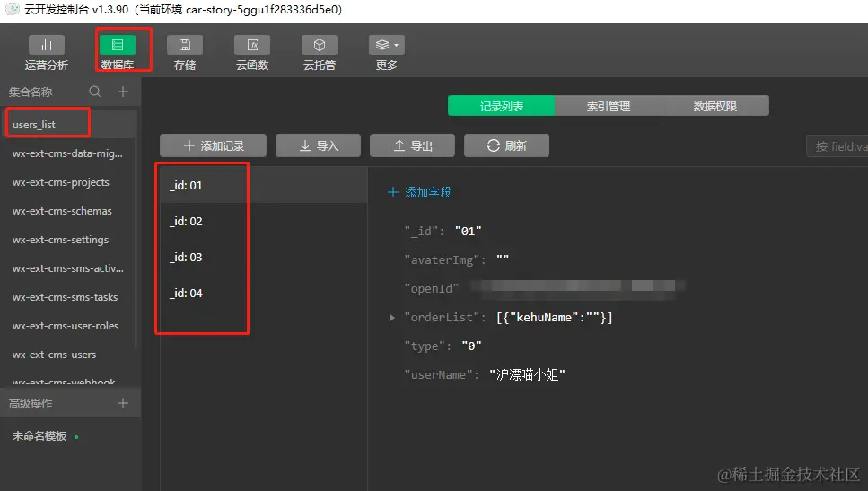
Task: Open the 云函数 cloud functions icon
Action: [x=252, y=46]
